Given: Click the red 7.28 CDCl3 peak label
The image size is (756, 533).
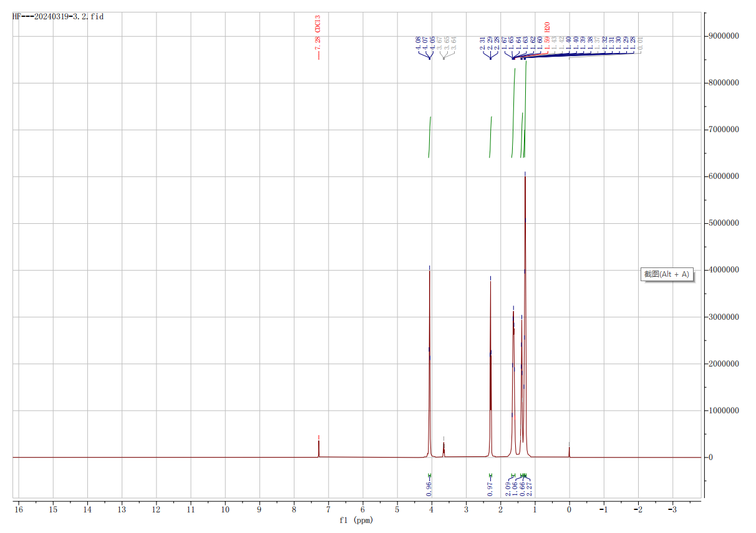Looking at the screenshot, I should point(318,33).
